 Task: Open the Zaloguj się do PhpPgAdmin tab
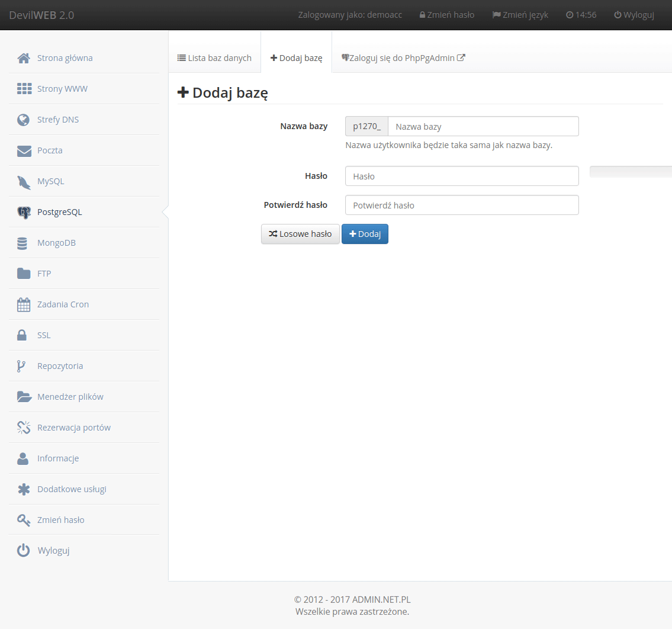(403, 57)
